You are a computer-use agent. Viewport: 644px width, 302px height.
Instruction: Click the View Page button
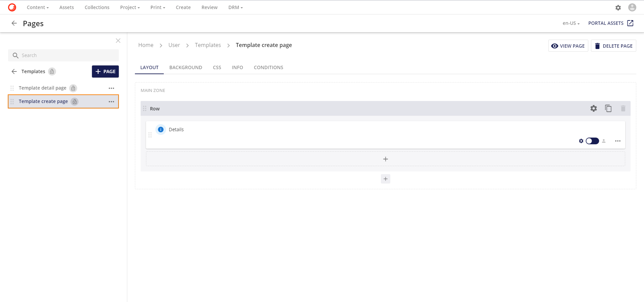(x=568, y=46)
